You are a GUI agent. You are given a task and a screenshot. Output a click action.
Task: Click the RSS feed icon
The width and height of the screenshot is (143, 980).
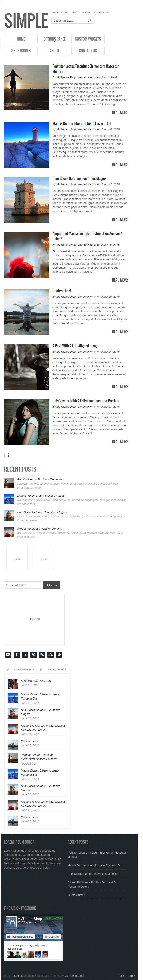point(42,654)
